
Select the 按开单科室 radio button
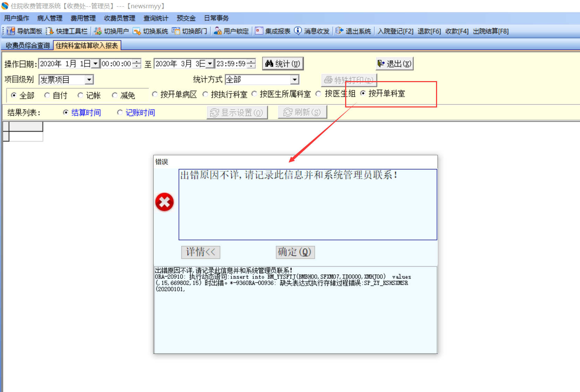[363, 93]
